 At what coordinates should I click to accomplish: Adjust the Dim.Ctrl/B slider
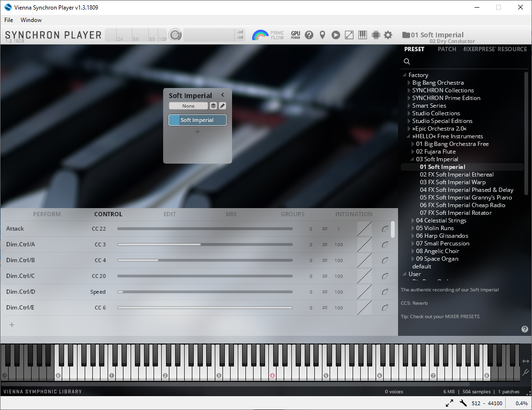pyautogui.click(x=205, y=260)
